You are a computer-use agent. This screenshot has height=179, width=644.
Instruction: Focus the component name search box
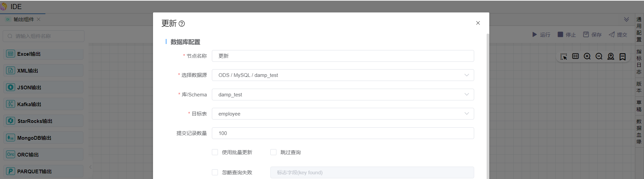[x=43, y=36]
